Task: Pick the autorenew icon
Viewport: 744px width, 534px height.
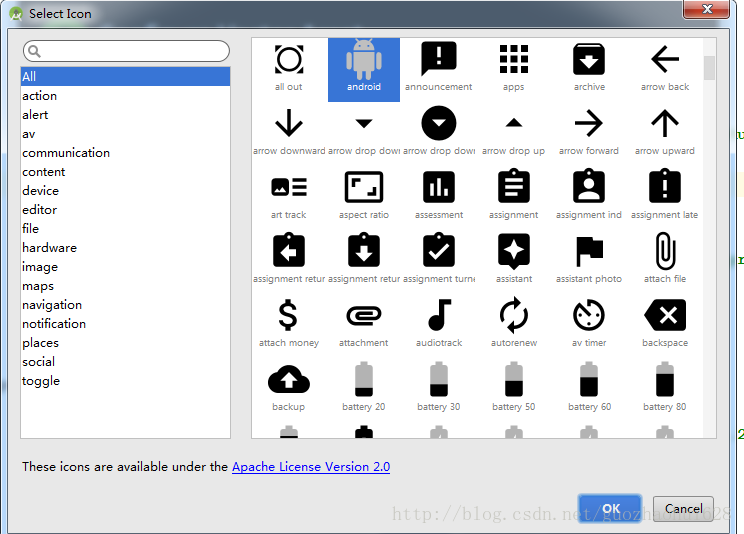Action: coord(514,315)
